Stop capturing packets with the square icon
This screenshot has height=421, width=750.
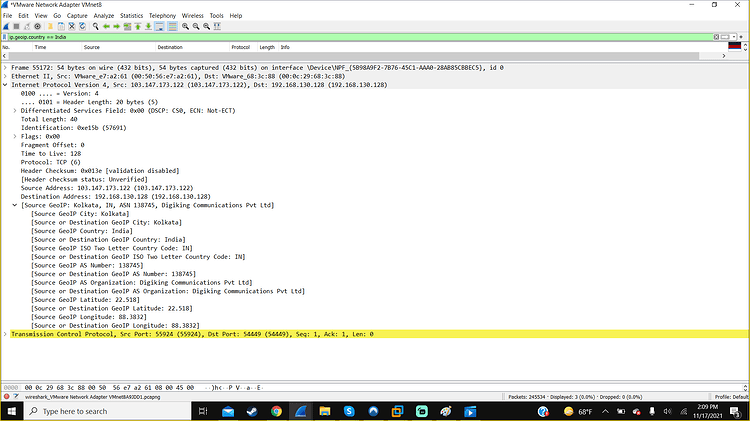pyautogui.click(x=16, y=26)
